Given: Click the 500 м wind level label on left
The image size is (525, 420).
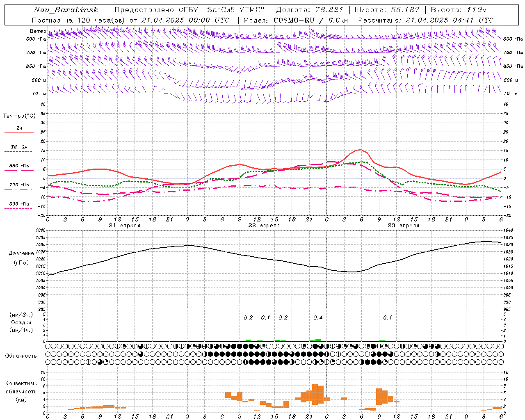Looking at the screenshot, I should tap(39, 80).
